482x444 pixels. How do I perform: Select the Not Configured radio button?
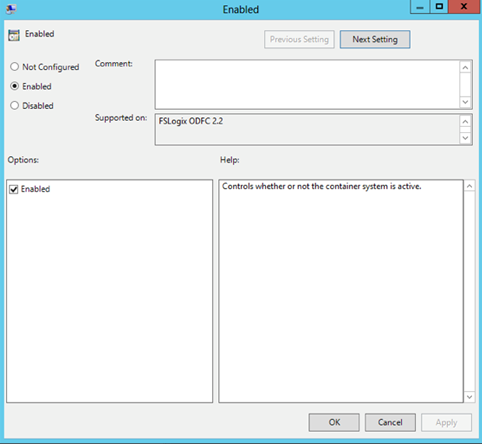[14, 67]
